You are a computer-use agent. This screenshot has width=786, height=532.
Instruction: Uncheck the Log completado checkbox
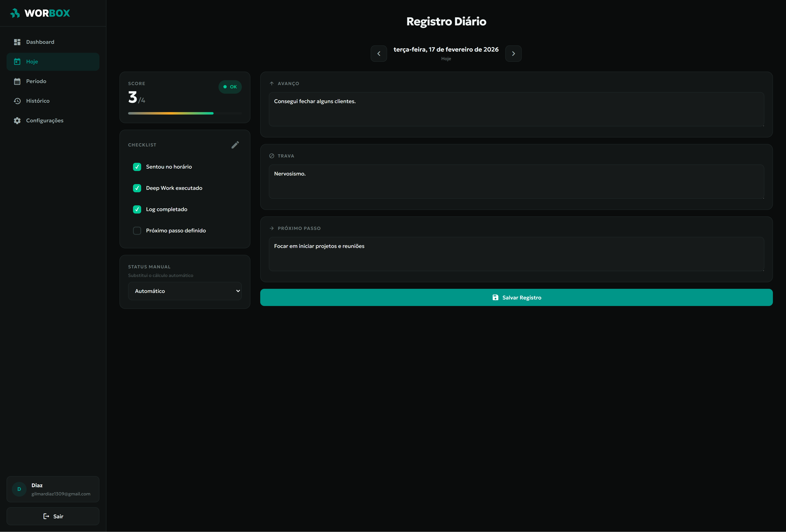point(137,209)
